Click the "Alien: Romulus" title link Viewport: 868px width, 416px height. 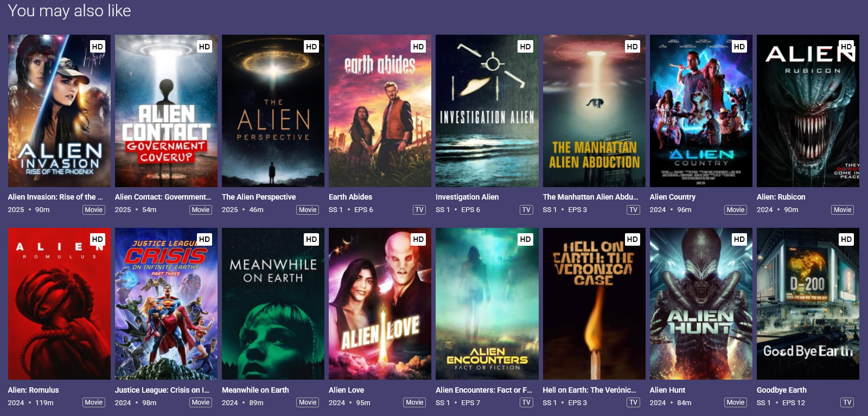click(x=34, y=390)
